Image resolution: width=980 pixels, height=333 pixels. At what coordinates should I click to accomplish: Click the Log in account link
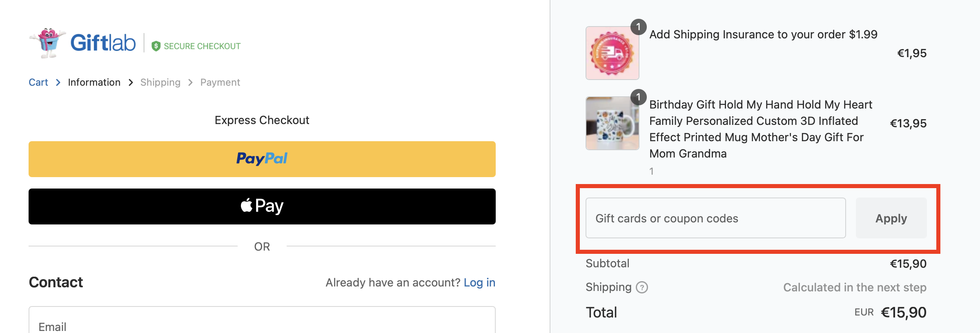479,282
